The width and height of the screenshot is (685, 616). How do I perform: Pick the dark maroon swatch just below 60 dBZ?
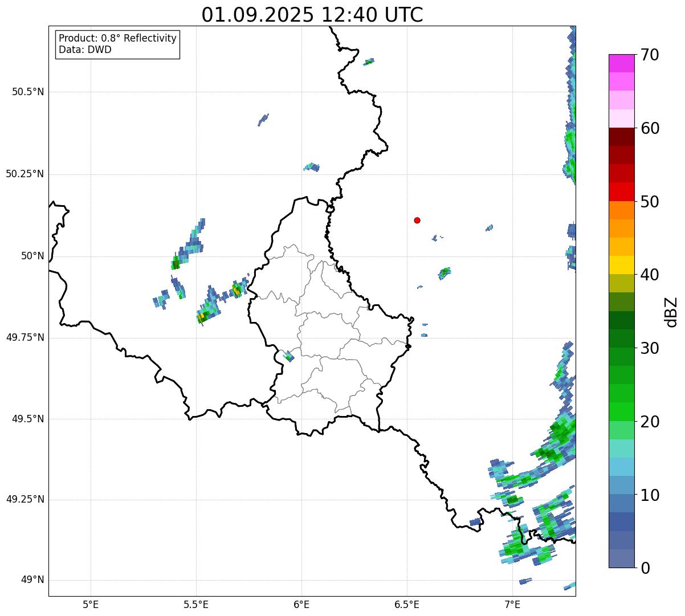(x=625, y=137)
